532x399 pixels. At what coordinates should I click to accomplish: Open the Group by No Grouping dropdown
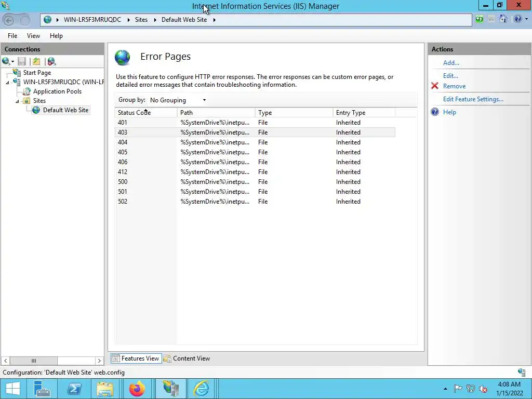178,100
